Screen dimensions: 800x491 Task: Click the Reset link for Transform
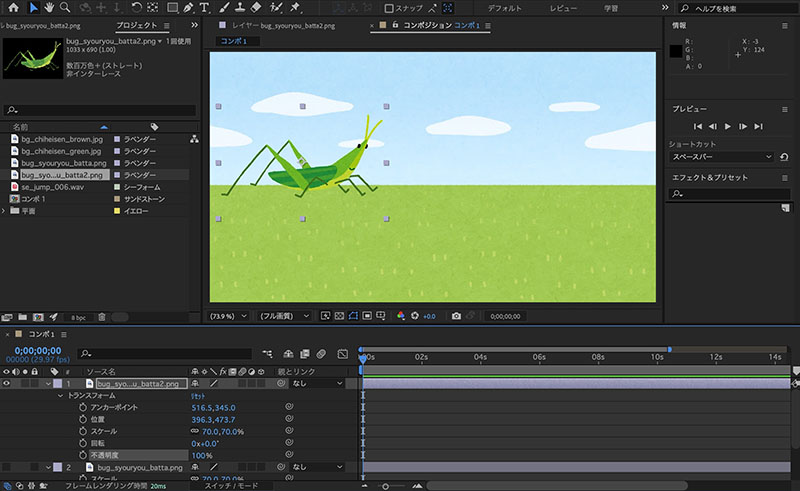click(198, 396)
